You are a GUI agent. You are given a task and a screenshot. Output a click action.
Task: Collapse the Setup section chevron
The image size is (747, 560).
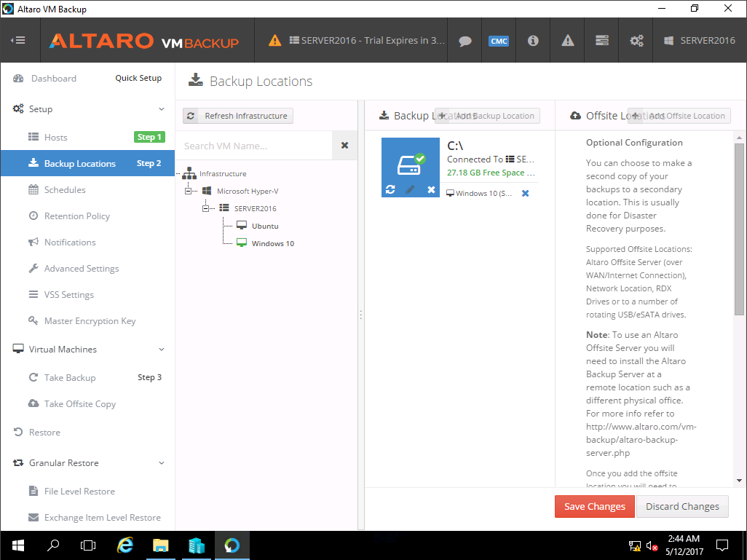[x=162, y=109]
